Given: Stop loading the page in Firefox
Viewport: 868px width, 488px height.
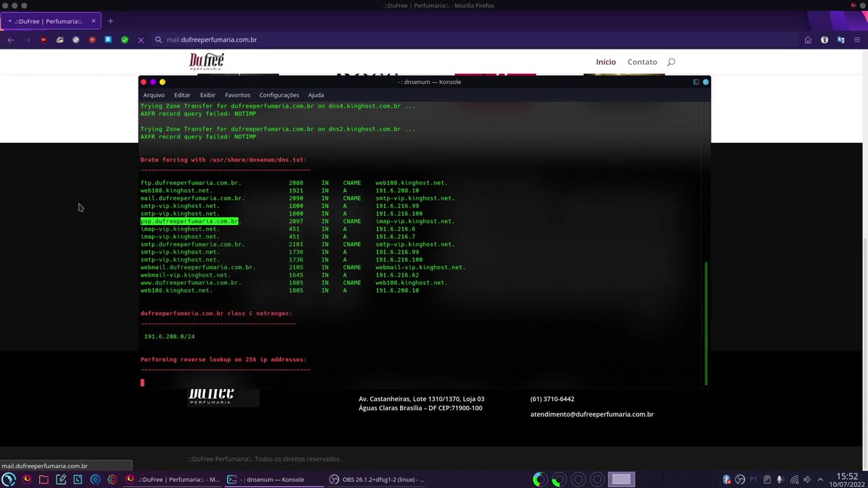Looking at the screenshot, I should coord(141,40).
